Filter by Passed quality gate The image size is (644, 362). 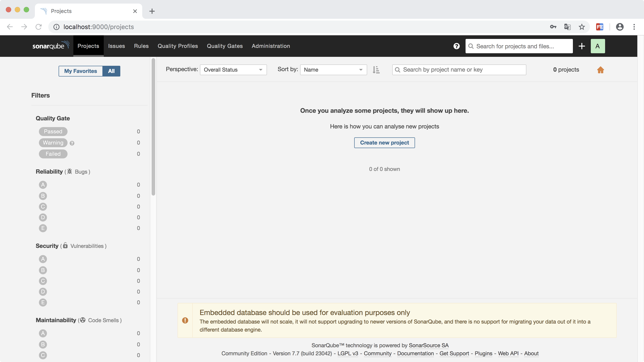pos(53,131)
